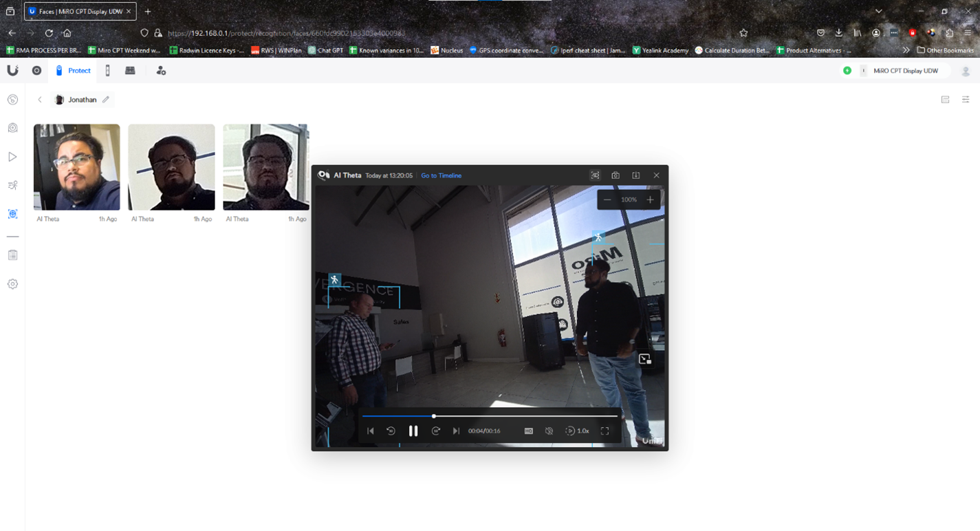Open the Faces browser tab
This screenshot has width=980, height=531.
[79, 12]
